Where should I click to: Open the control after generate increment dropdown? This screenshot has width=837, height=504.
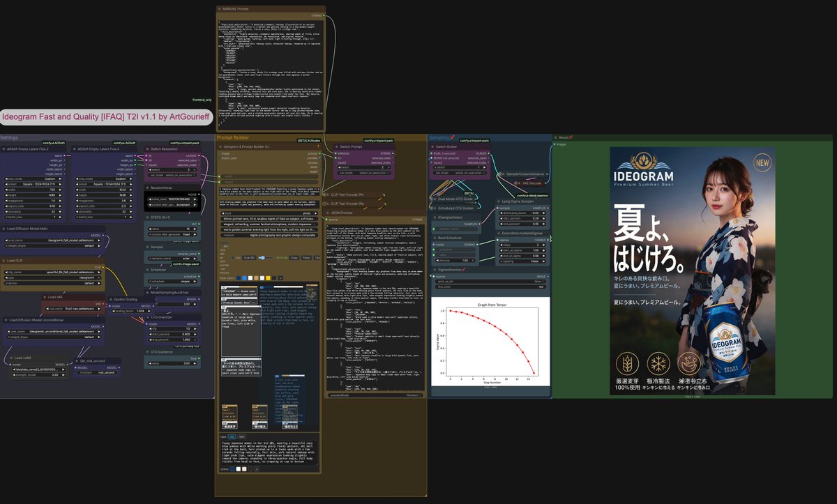click(x=172, y=205)
